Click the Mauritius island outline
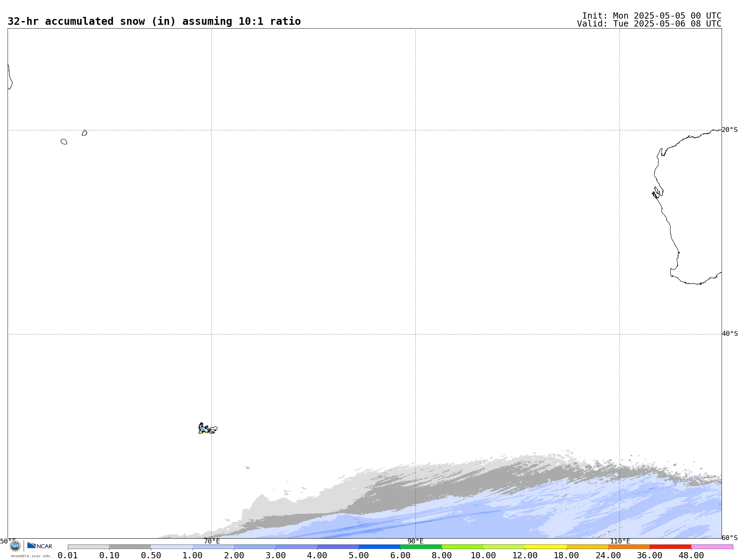 click(84, 133)
